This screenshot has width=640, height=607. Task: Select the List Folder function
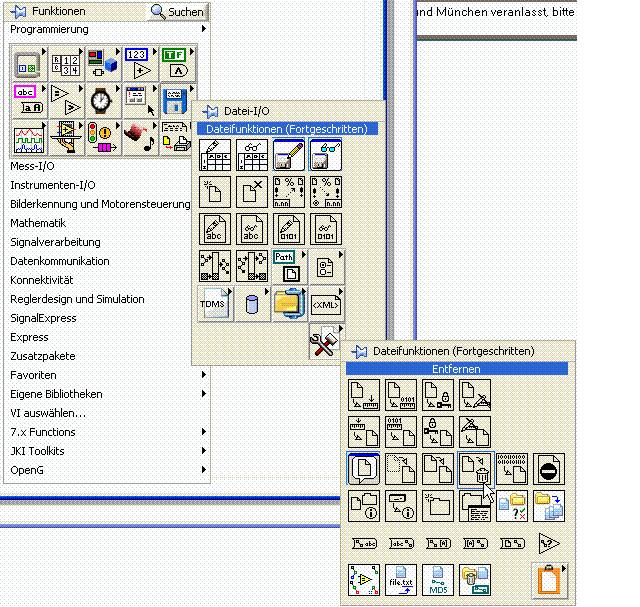pos(475,506)
